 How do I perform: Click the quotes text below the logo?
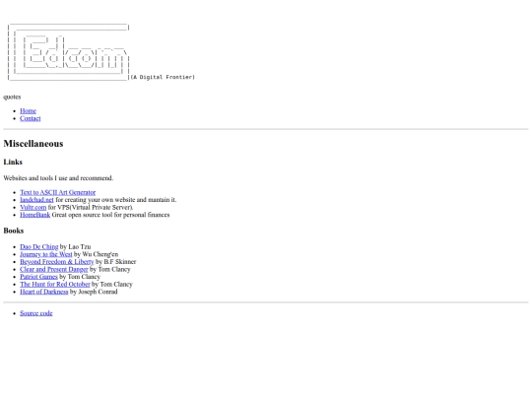(x=12, y=97)
